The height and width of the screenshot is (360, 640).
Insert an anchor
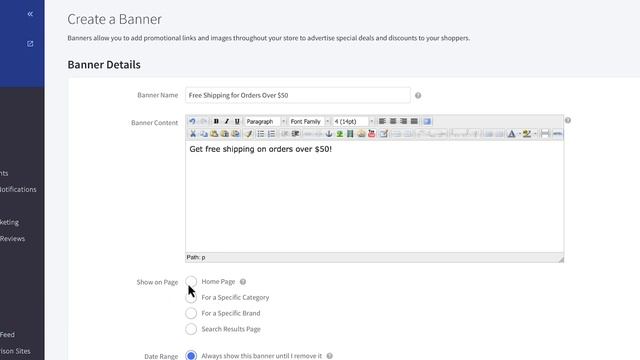tap(329, 133)
